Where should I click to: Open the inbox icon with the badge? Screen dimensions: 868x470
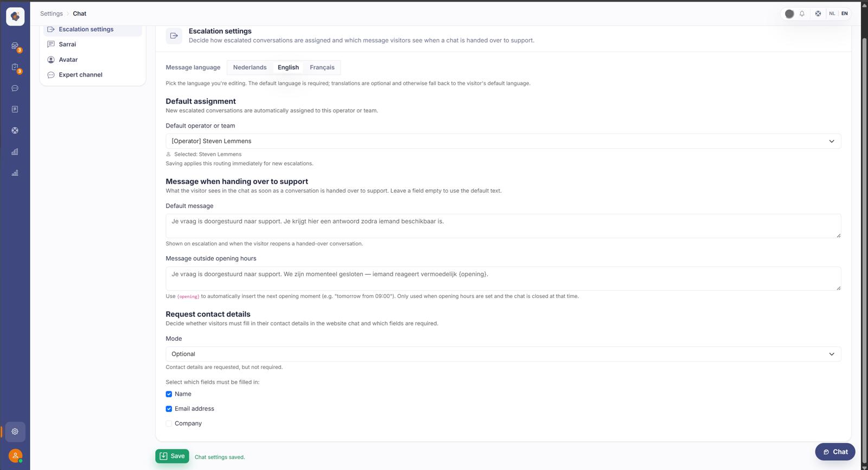click(x=15, y=46)
